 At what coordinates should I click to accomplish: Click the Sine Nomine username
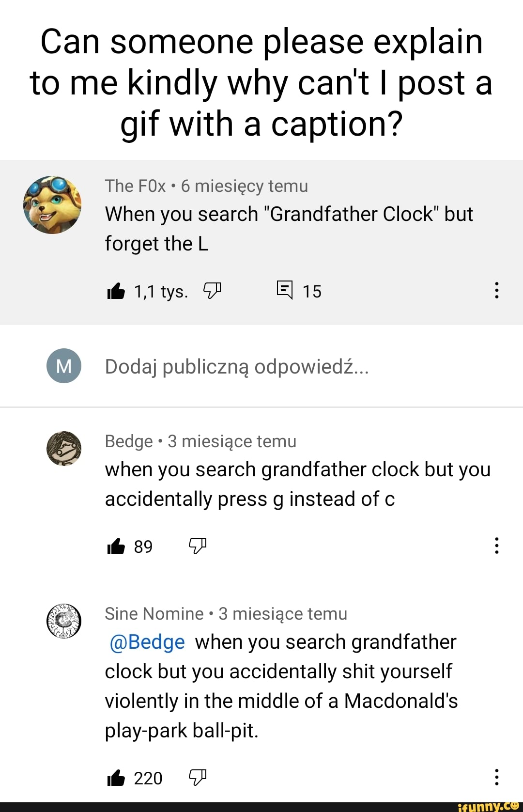(154, 614)
